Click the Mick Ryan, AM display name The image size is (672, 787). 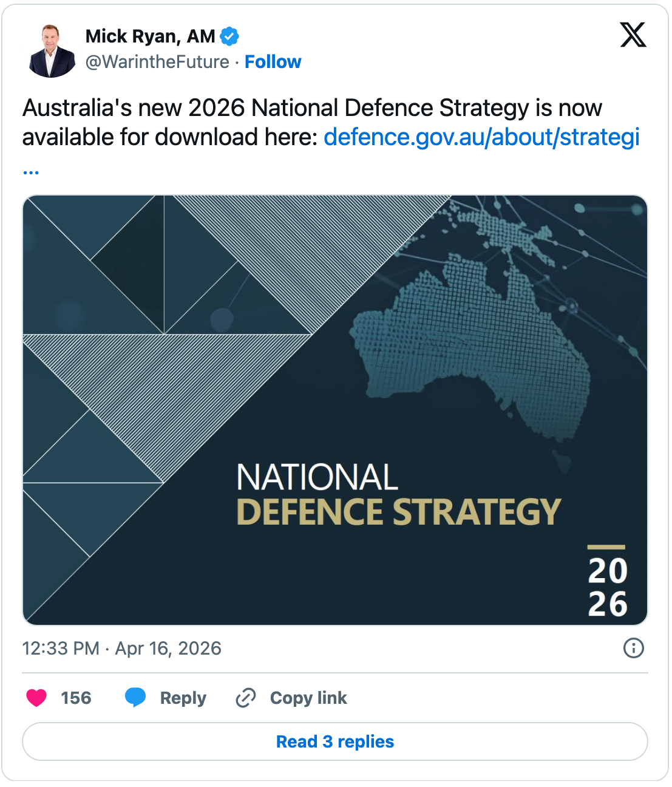tap(150, 36)
